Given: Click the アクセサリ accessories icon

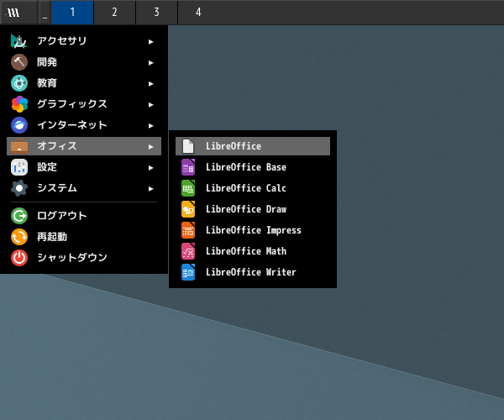Looking at the screenshot, I should tap(19, 41).
